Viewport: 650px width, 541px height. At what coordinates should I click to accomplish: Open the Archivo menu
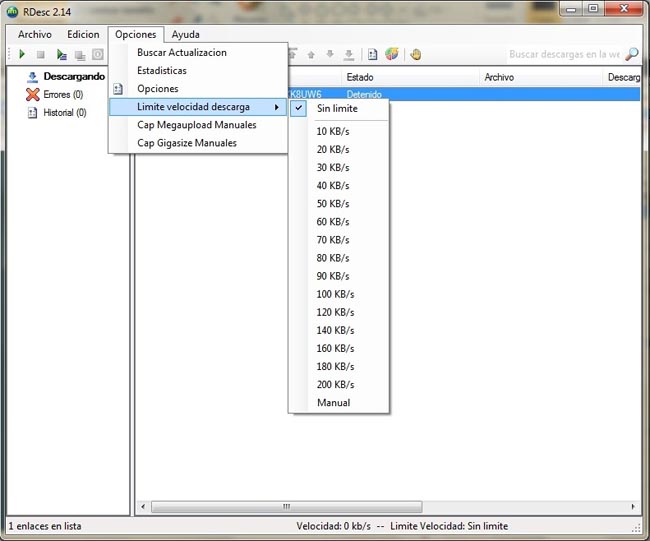[x=35, y=34]
